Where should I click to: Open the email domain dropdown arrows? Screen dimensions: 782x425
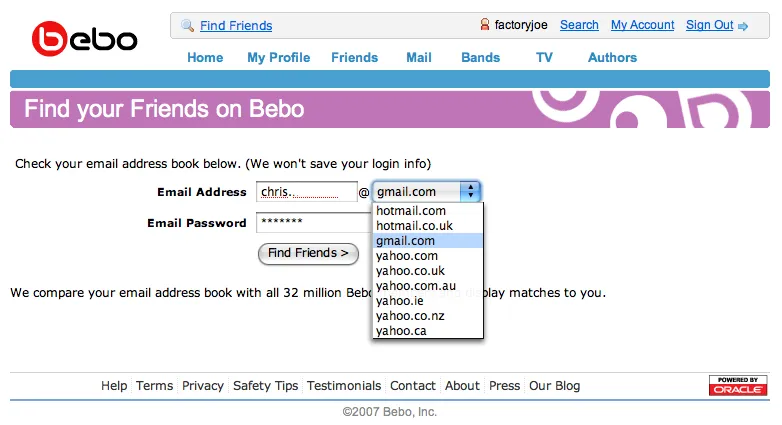pos(470,191)
